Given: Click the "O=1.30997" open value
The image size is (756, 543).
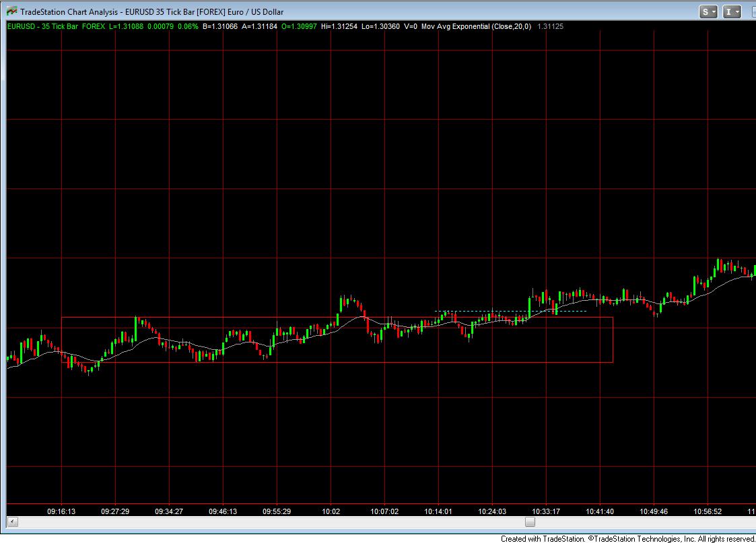Looking at the screenshot, I should coord(299,26).
